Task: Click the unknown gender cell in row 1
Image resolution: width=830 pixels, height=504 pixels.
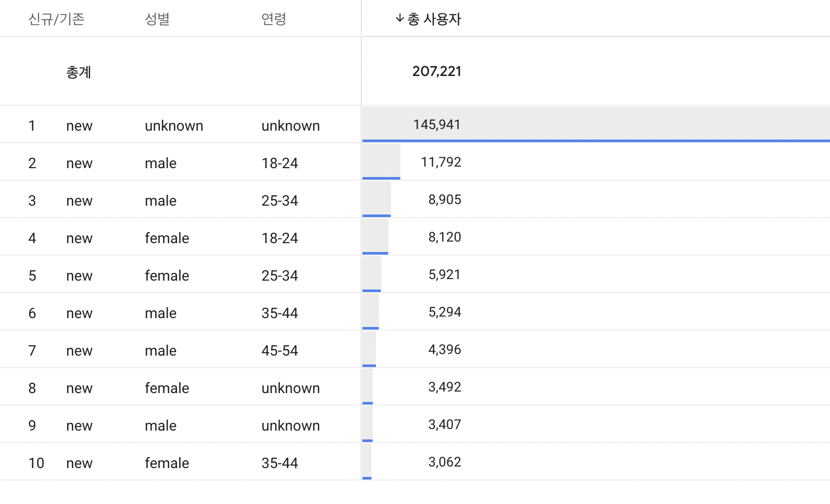Action: [x=174, y=125]
